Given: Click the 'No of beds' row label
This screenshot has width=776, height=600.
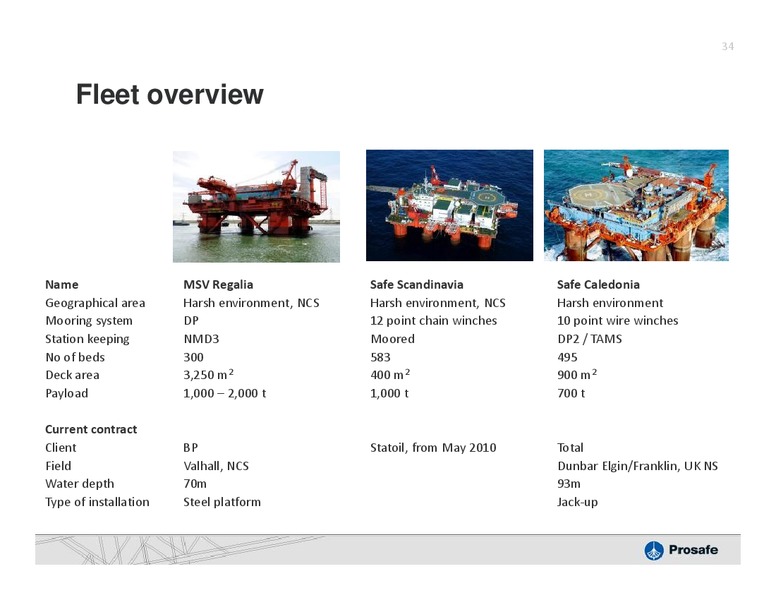Looking at the screenshot, I should [75, 357].
